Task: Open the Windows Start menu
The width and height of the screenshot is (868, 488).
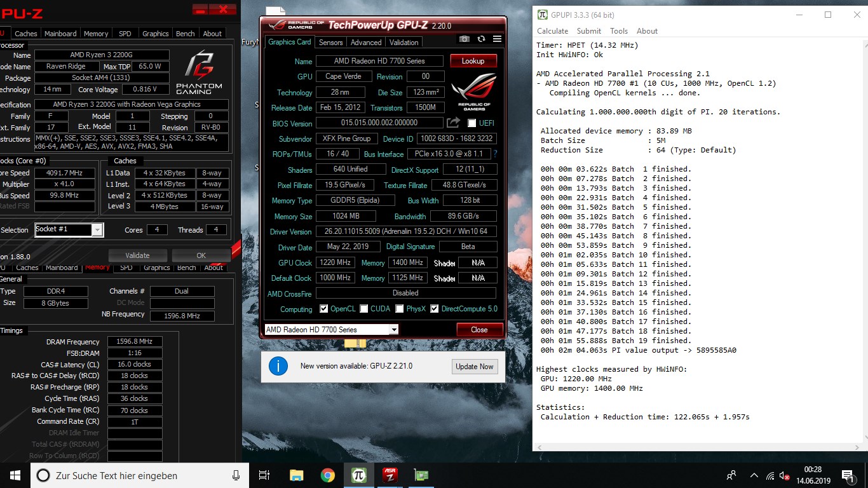Action: coord(15,475)
